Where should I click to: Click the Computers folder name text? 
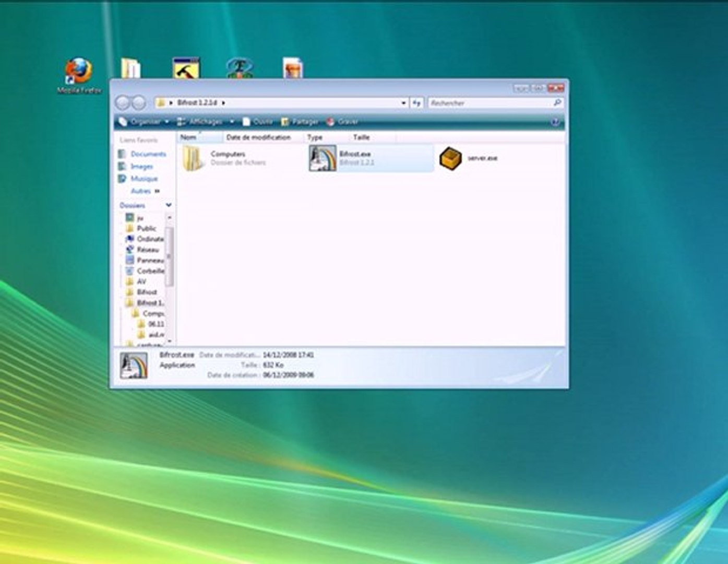tap(228, 154)
